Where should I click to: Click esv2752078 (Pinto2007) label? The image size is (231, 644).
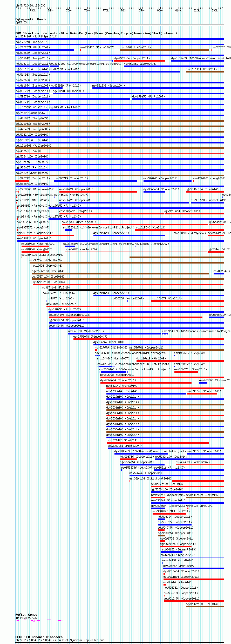click(90, 337)
